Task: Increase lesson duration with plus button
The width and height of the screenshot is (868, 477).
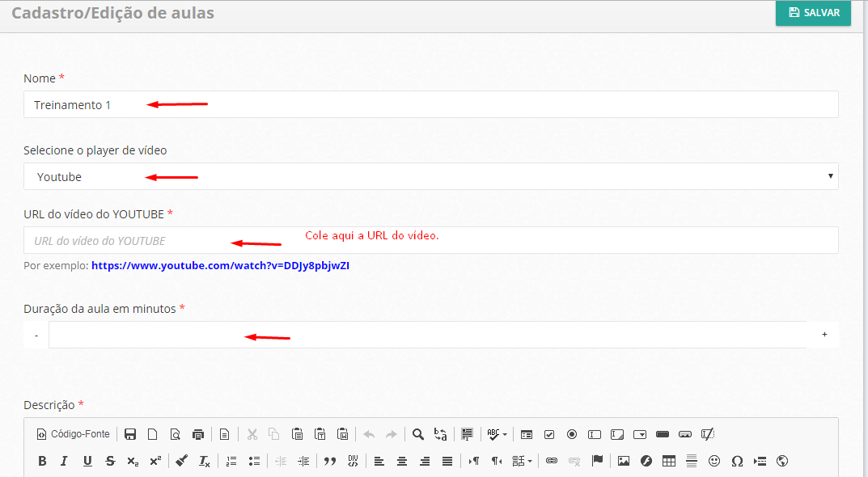Action: pos(824,335)
